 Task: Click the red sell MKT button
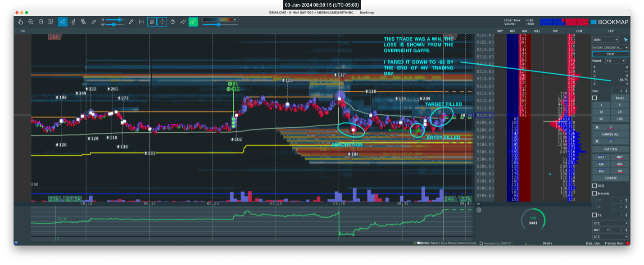[620, 157]
